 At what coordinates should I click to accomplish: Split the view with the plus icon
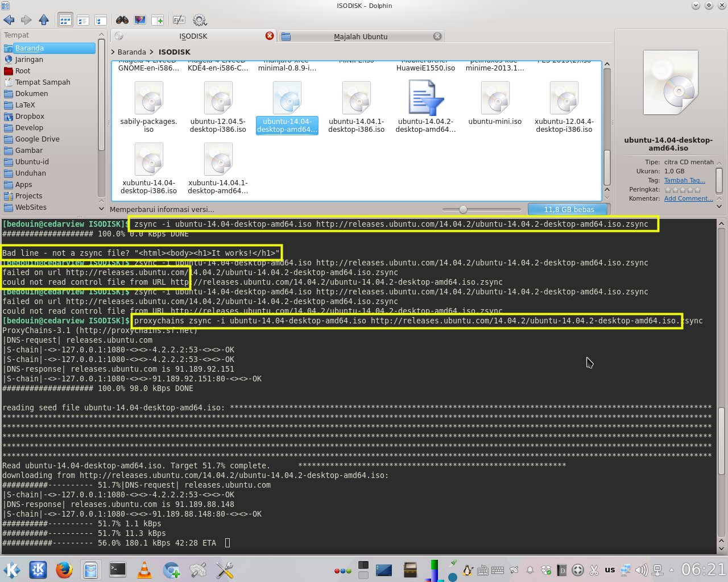pyautogui.click(x=157, y=20)
